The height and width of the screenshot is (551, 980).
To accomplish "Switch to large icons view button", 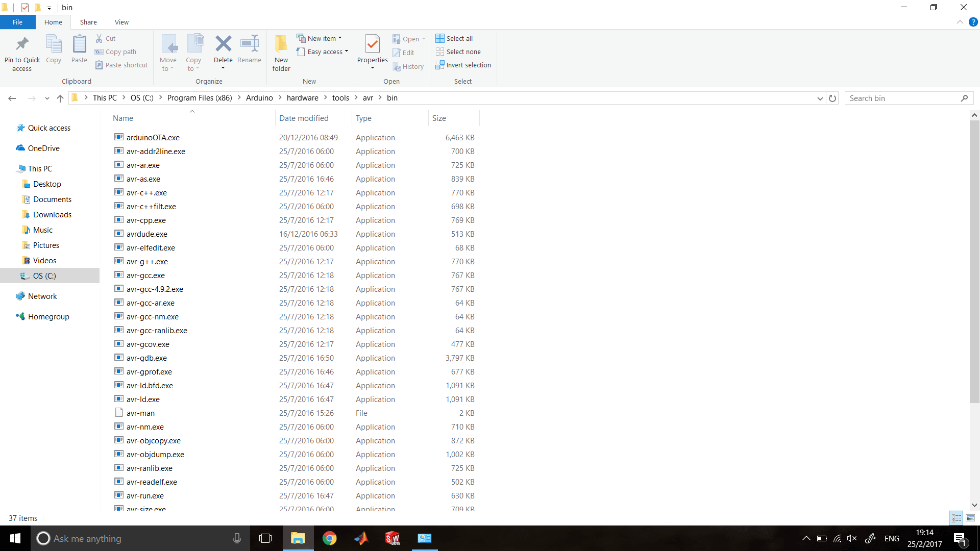I will pyautogui.click(x=970, y=518).
